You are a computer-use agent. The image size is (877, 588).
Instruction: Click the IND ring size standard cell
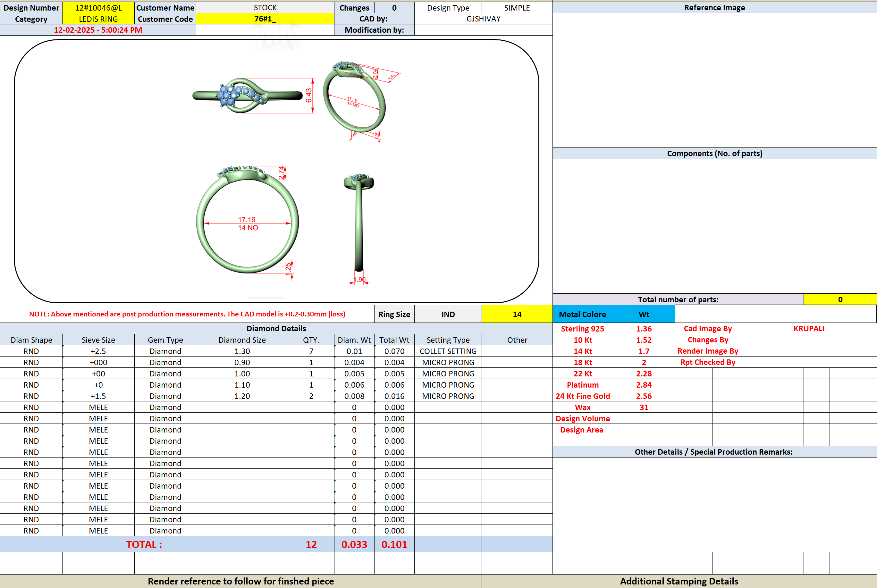pos(448,314)
